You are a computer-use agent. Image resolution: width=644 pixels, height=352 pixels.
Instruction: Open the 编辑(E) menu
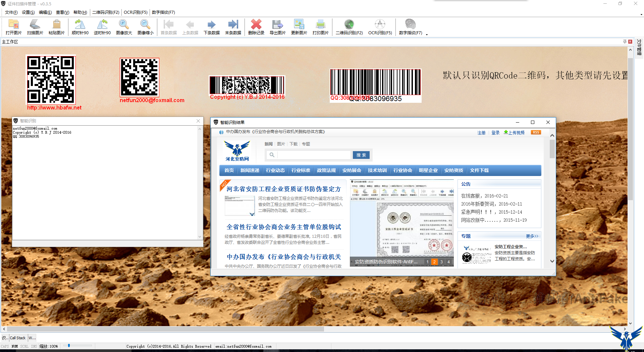[x=45, y=12]
